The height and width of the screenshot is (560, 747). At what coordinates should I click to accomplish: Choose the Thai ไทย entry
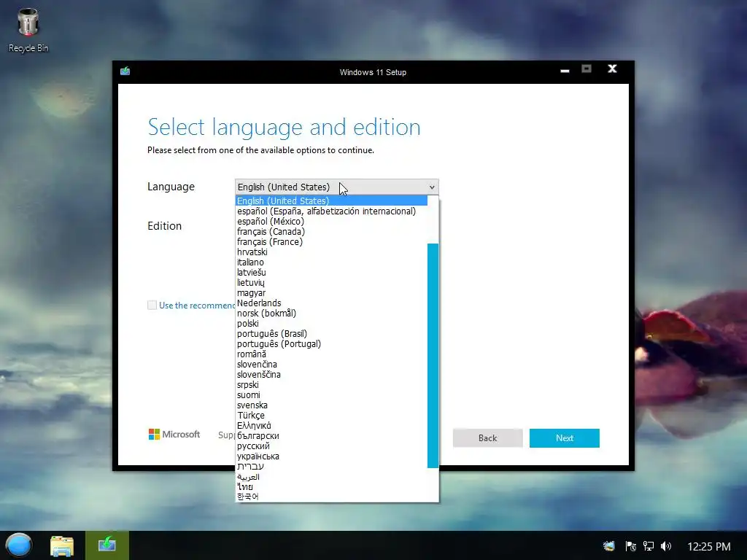click(332, 487)
